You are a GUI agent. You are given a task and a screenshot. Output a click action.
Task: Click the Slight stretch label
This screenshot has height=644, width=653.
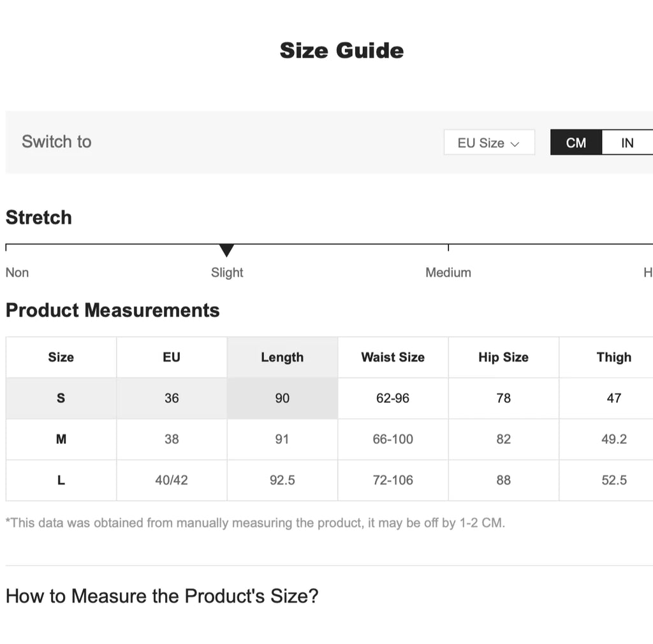(x=227, y=272)
